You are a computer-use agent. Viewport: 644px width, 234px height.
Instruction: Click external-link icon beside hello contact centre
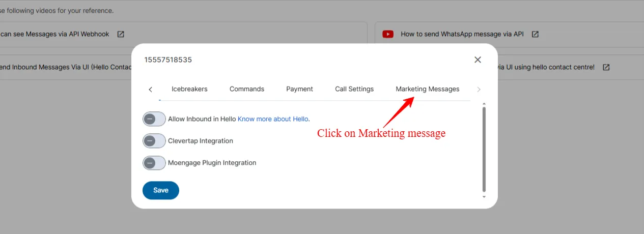[606, 67]
